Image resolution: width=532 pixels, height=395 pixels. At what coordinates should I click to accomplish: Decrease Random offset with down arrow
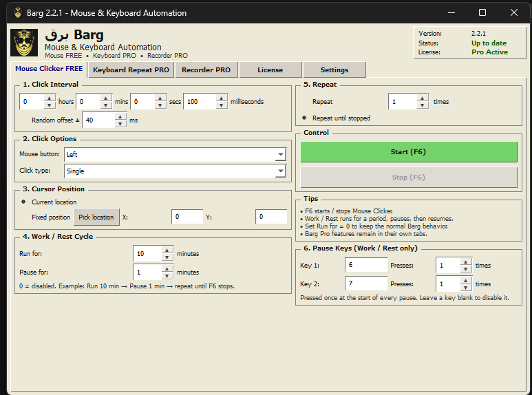[120, 124]
